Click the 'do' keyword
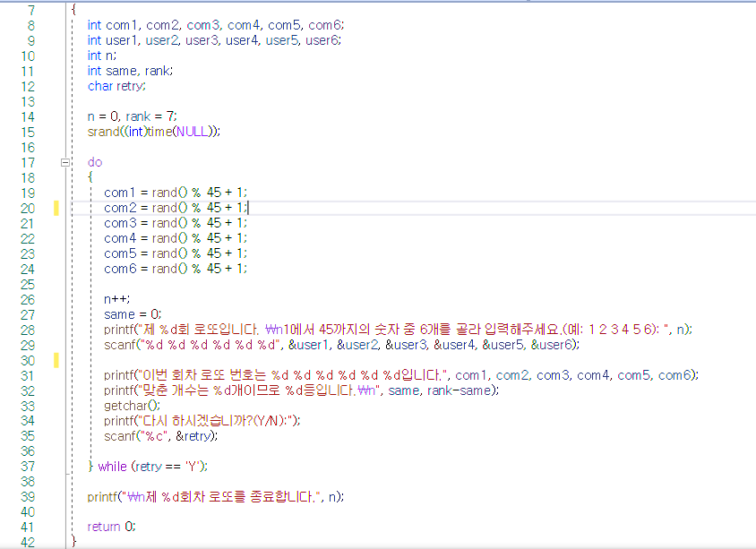 point(95,162)
